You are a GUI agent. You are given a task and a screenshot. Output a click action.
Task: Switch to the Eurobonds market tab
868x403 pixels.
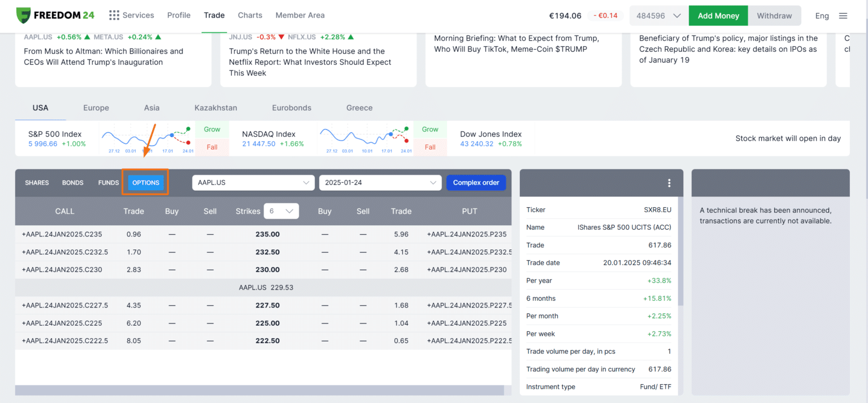(292, 107)
